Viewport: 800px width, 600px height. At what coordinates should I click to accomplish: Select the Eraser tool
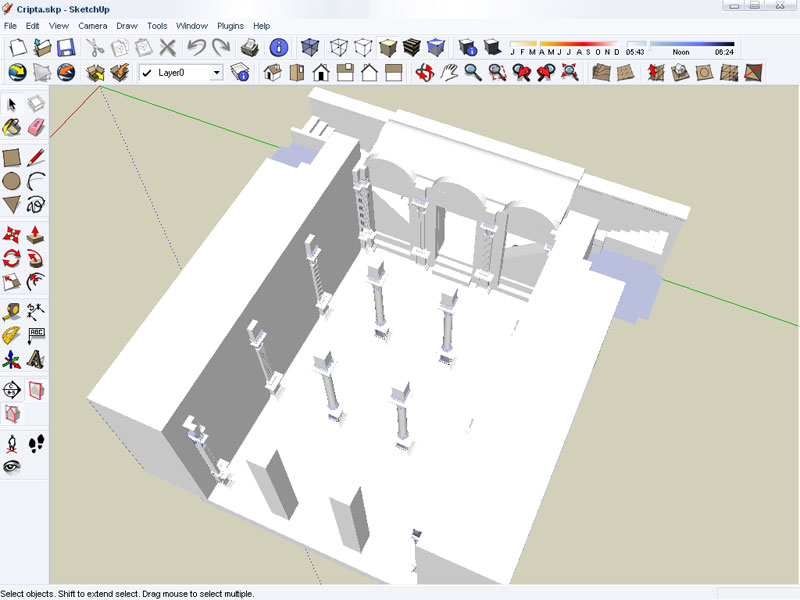(x=36, y=127)
